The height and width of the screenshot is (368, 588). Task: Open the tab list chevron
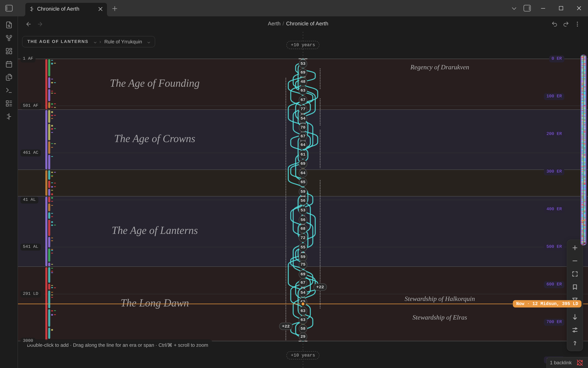tap(514, 8)
